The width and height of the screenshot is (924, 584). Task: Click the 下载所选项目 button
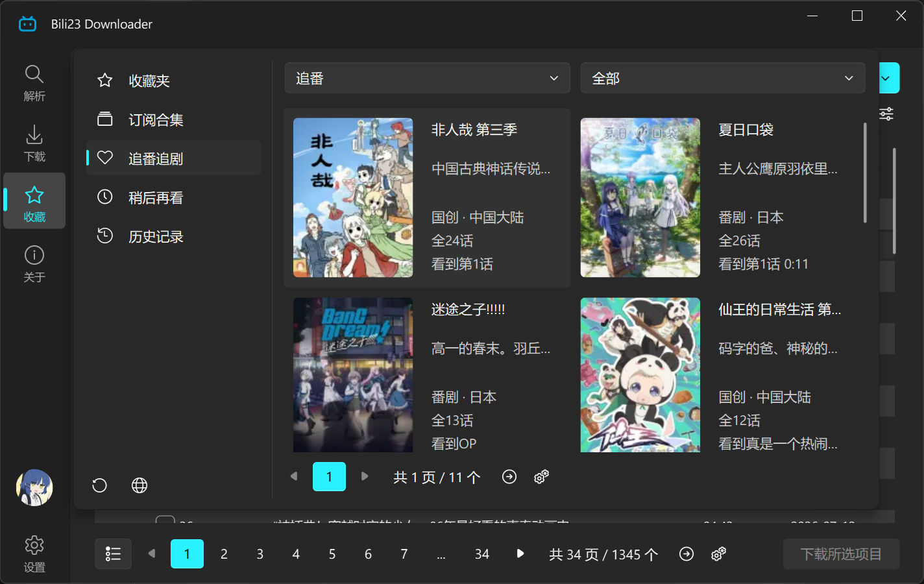tap(841, 554)
